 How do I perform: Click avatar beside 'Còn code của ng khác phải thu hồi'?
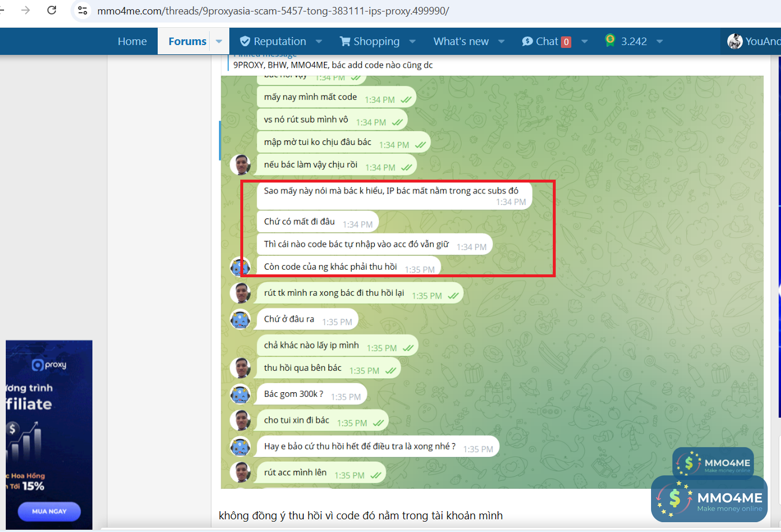(x=240, y=267)
